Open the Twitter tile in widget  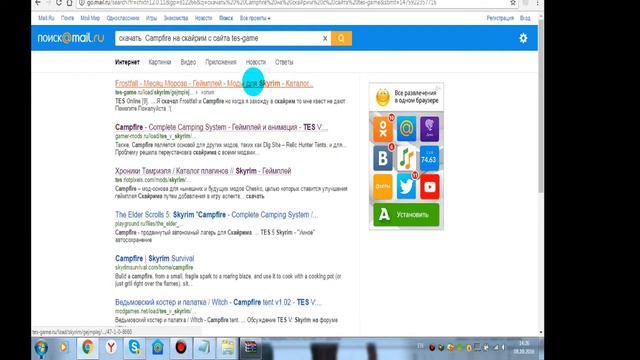coord(406,187)
